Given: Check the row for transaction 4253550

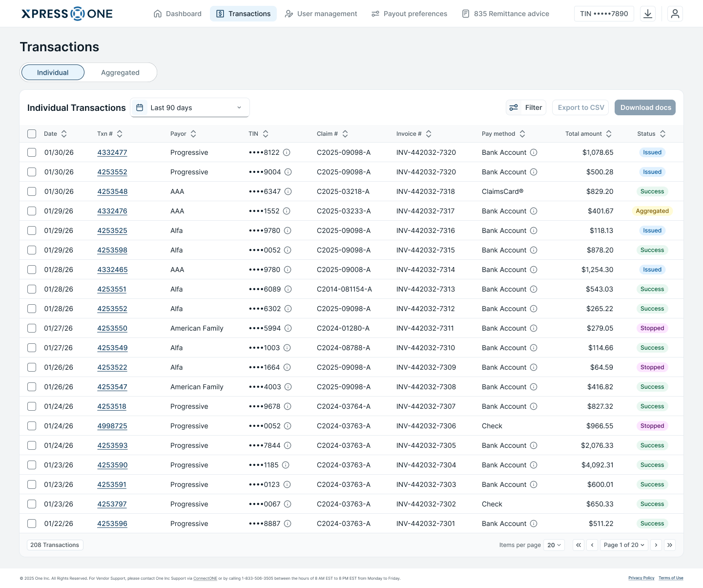Looking at the screenshot, I should coord(32,328).
